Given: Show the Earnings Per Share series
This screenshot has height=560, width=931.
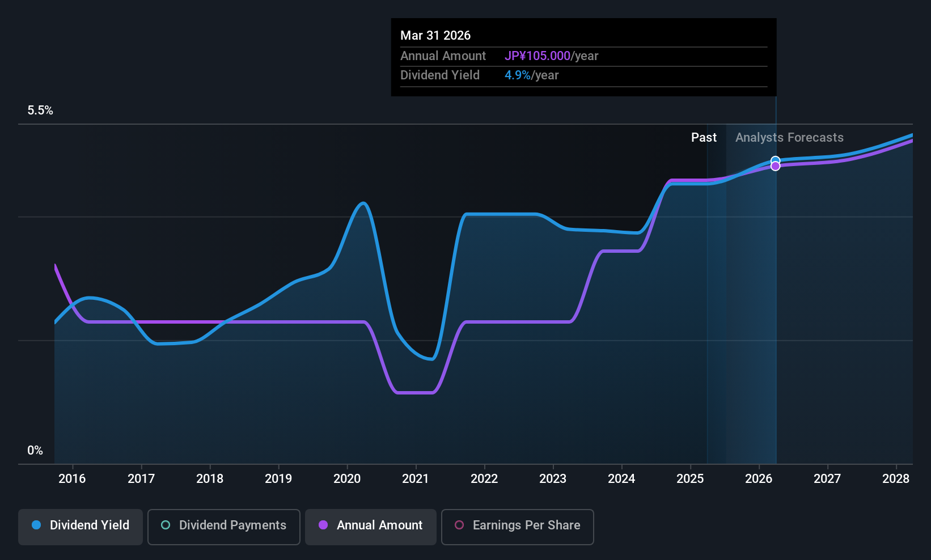Looking at the screenshot, I should pos(517,527).
